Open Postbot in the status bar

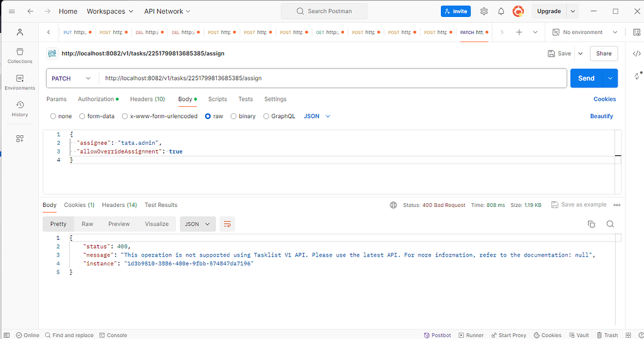[438, 335]
